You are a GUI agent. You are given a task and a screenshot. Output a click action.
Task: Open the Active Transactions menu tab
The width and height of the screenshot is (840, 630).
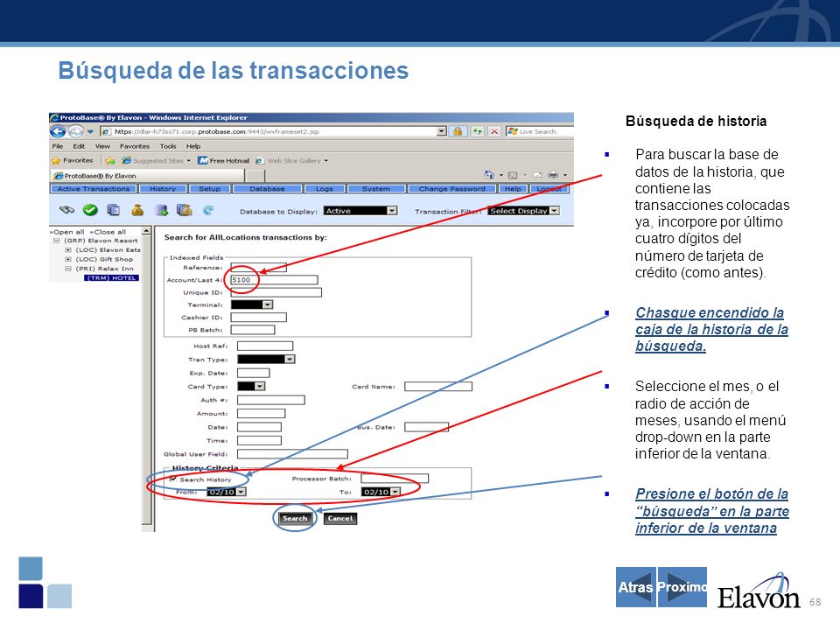pos(94,189)
